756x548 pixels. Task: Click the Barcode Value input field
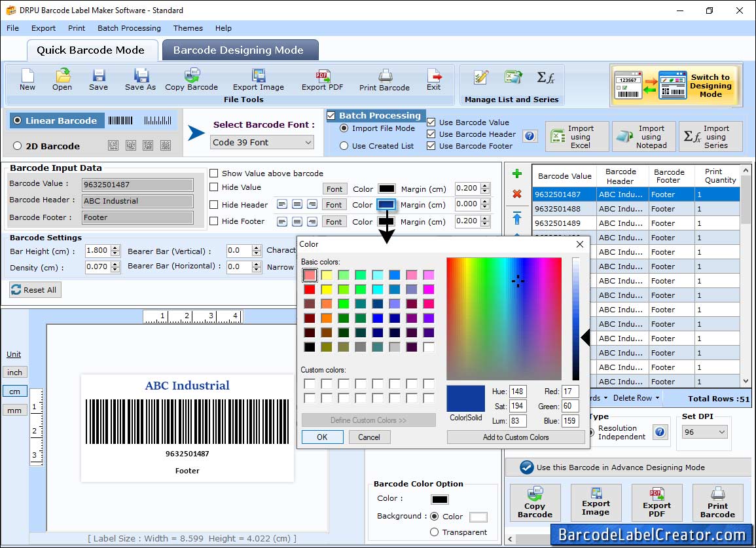coord(137,184)
